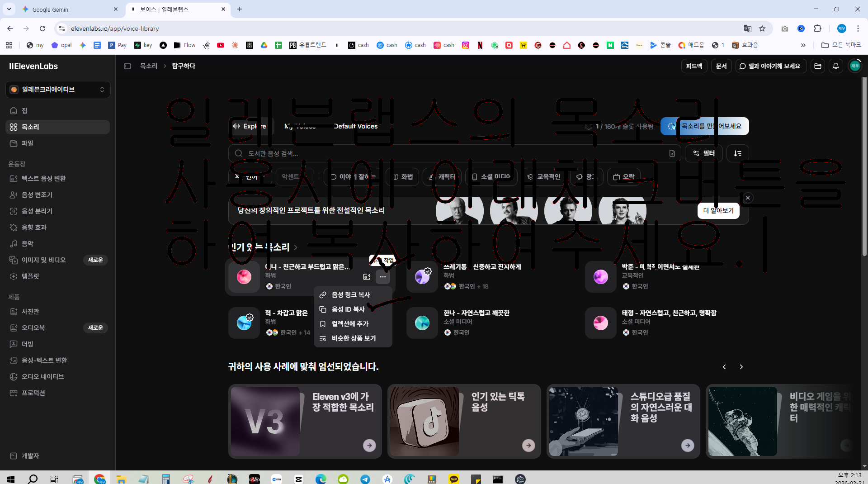
Task: Open Chrome tab search dropdown
Action: 9,9
